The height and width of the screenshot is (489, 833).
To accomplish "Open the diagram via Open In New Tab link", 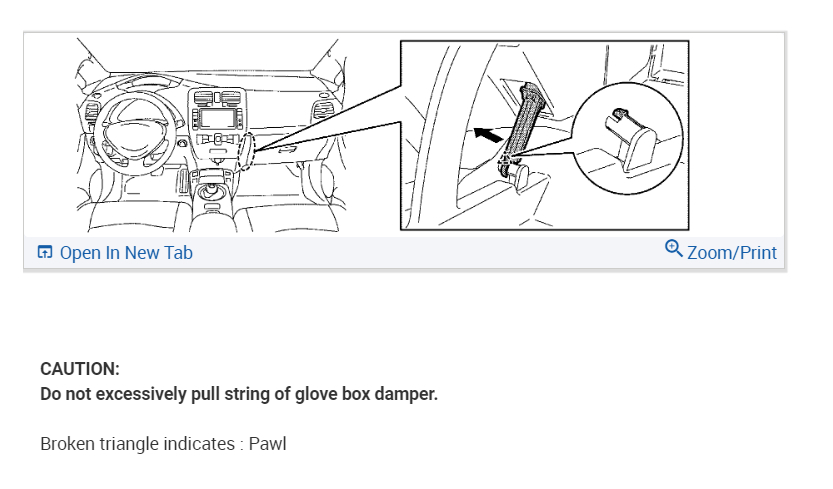I will point(126,252).
